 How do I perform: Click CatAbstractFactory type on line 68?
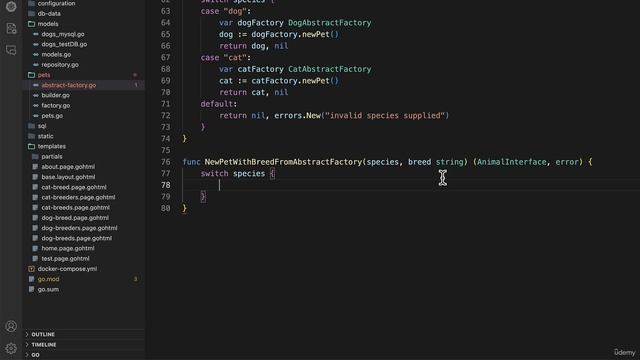(329, 69)
